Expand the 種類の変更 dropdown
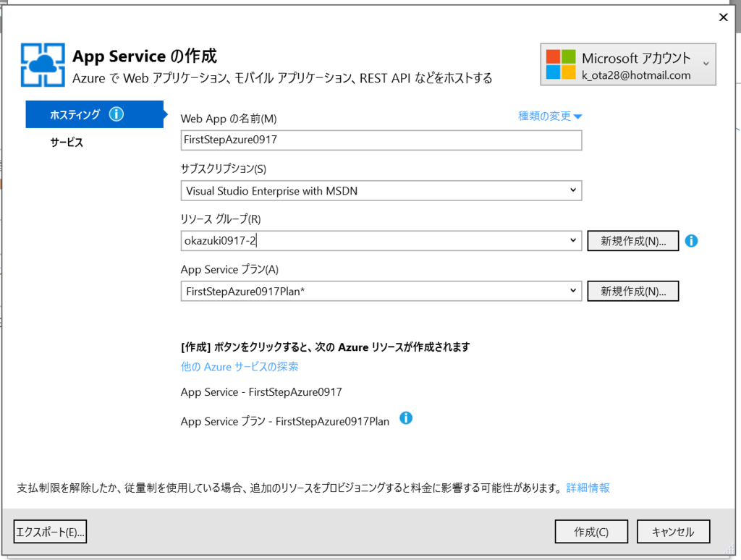This screenshot has width=741, height=560. [550, 116]
